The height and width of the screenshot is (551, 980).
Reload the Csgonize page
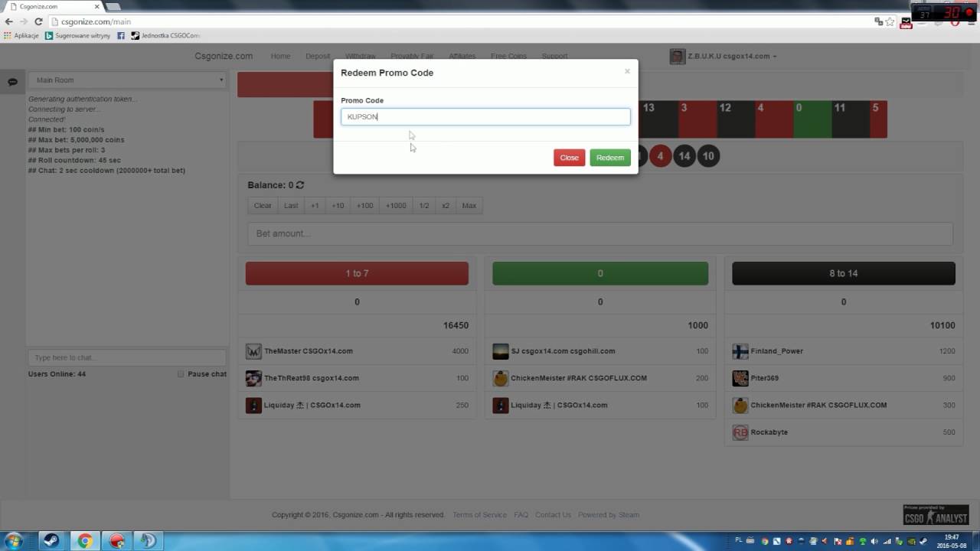tap(38, 21)
